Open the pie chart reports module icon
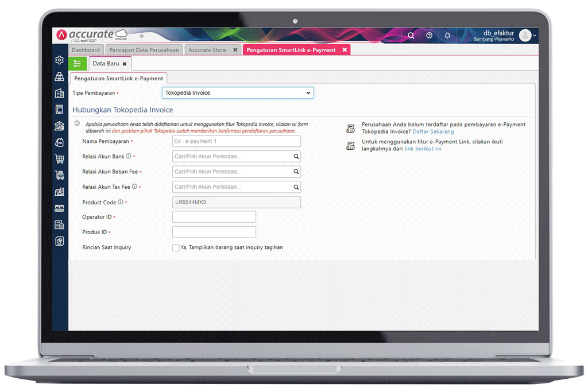This screenshot has width=588, height=392. click(59, 241)
